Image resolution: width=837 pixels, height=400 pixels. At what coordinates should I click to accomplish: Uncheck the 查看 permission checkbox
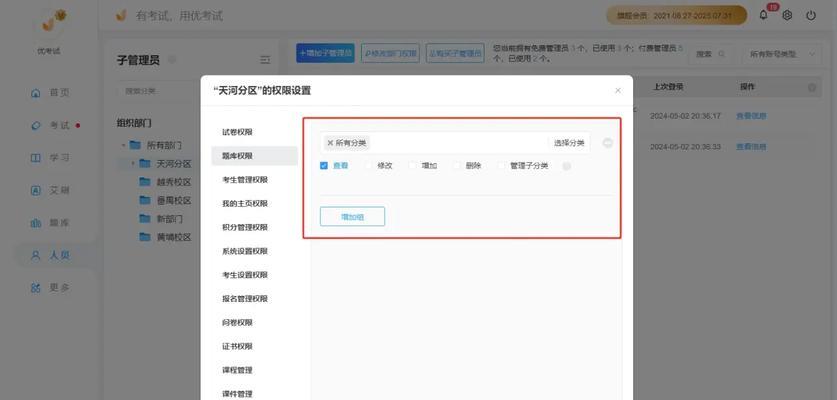pyautogui.click(x=323, y=166)
